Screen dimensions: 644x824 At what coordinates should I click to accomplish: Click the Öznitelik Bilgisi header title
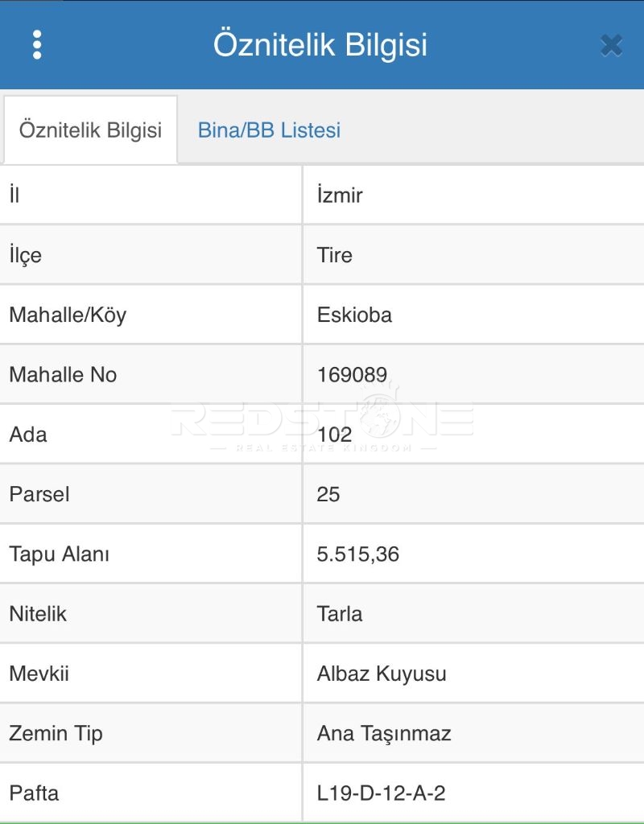pos(320,45)
